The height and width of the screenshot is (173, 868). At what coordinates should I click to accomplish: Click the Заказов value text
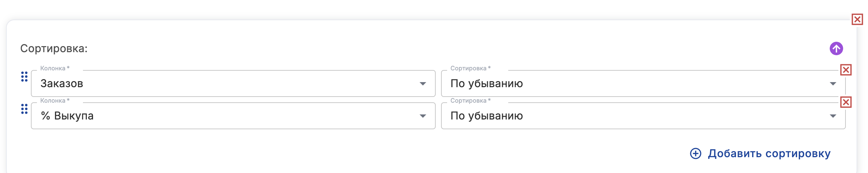(62, 83)
